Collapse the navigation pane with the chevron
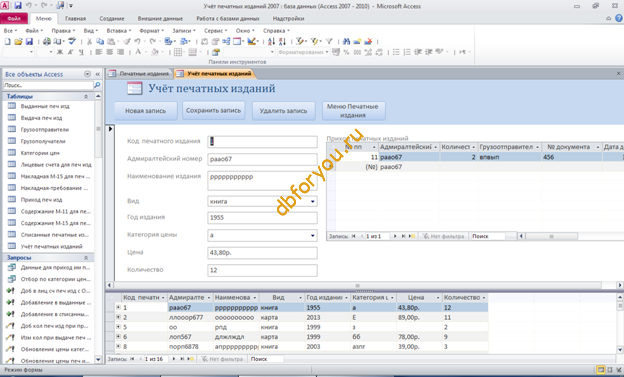Screen dimensions: 624x377 98,74
